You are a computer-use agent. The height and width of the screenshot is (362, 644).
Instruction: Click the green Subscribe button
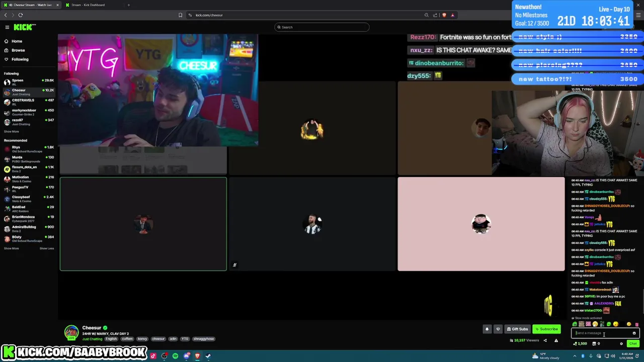(x=546, y=329)
